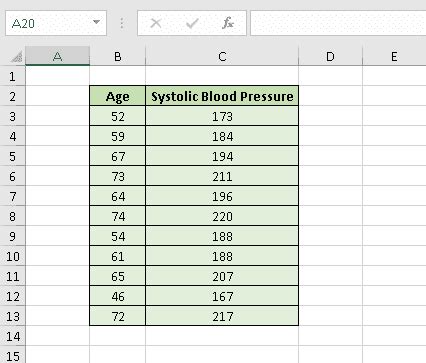Open Insert Function fx dialog
This screenshot has height=363, width=426.
[x=228, y=23]
